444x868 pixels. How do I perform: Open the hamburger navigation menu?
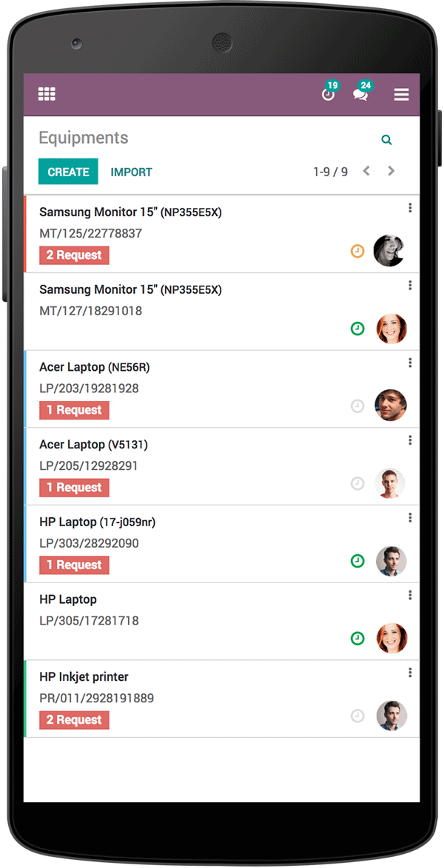pos(401,95)
